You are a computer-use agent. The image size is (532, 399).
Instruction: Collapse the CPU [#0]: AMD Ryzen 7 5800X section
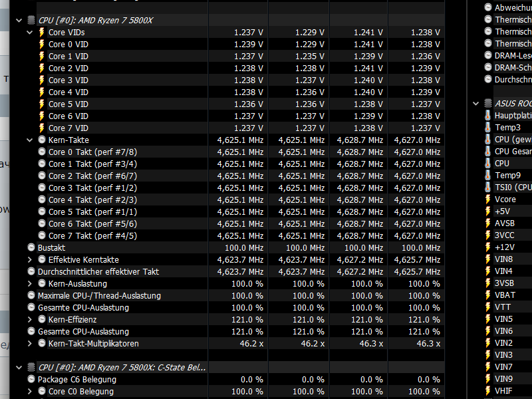[x=19, y=21]
